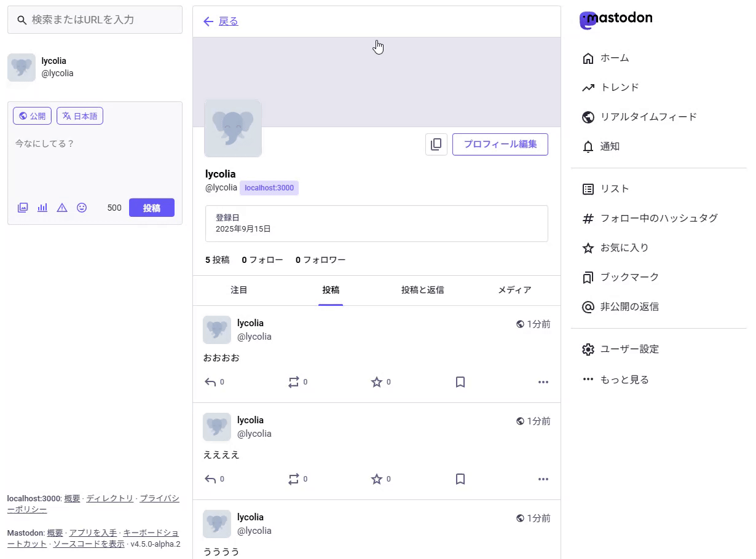Open the ellipsis menu on ええええ post
The height and width of the screenshot is (559, 756).
coord(543,479)
